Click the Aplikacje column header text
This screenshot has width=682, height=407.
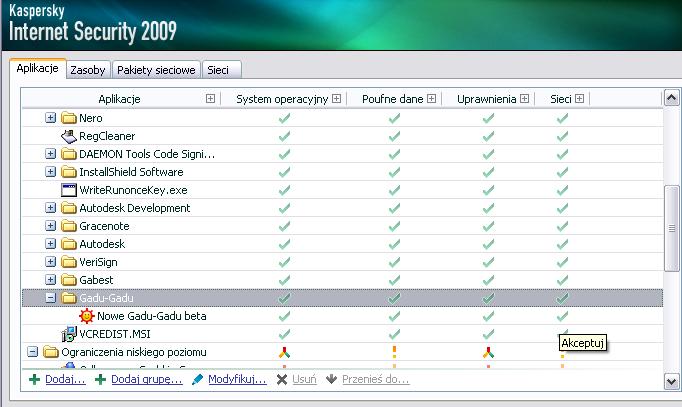(x=119, y=99)
